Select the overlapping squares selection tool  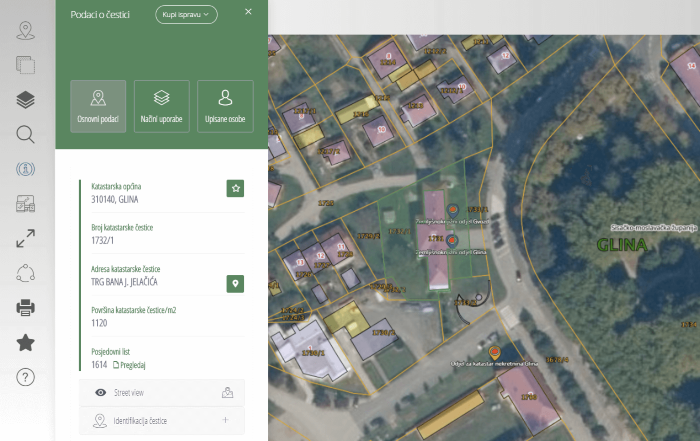click(x=25, y=65)
